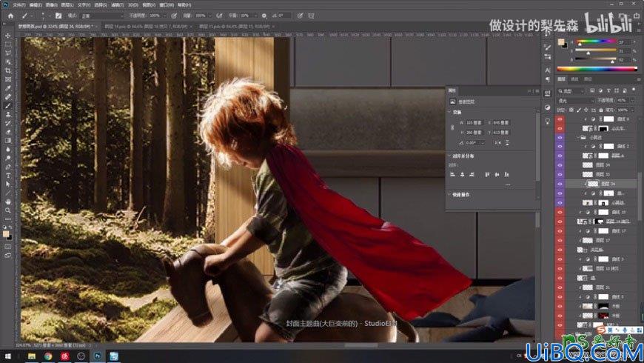The height and width of the screenshot is (363, 644).
Task: Enable airbrush-style build-up icon
Action: [219, 16]
